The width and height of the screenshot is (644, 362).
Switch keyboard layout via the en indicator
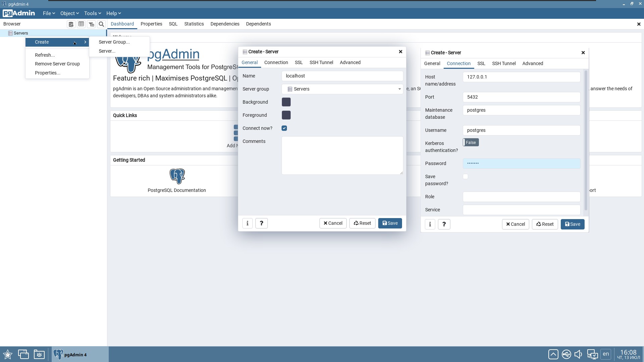606,354
